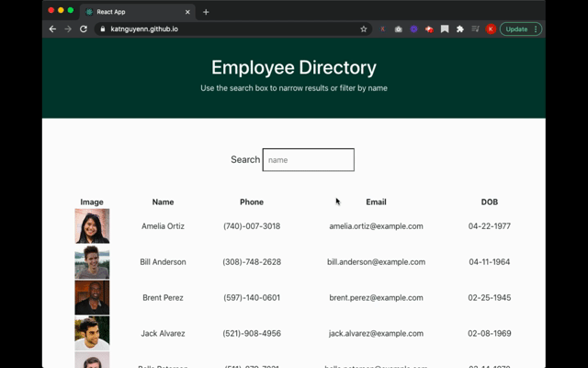
Task: Click birth date 04-22-1977
Action: click(x=490, y=226)
